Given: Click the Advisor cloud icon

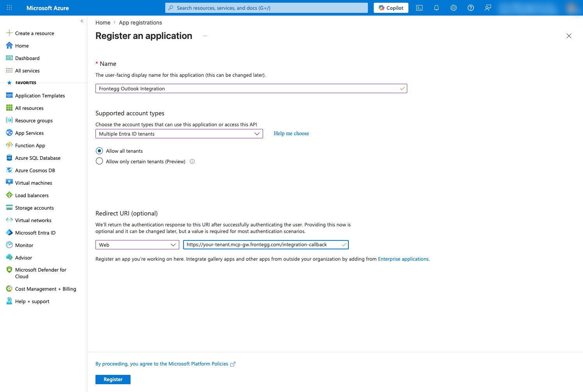Looking at the screenshot, I should 9,258.
